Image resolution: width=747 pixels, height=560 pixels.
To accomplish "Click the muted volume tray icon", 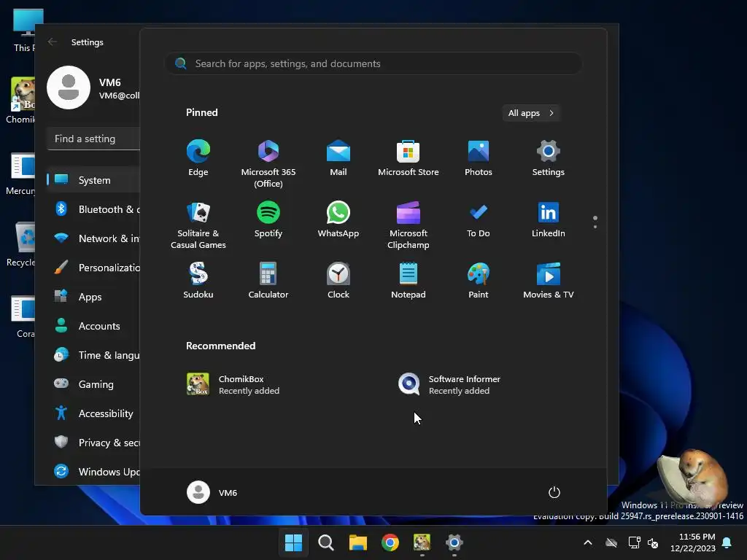I will point(653,542).
